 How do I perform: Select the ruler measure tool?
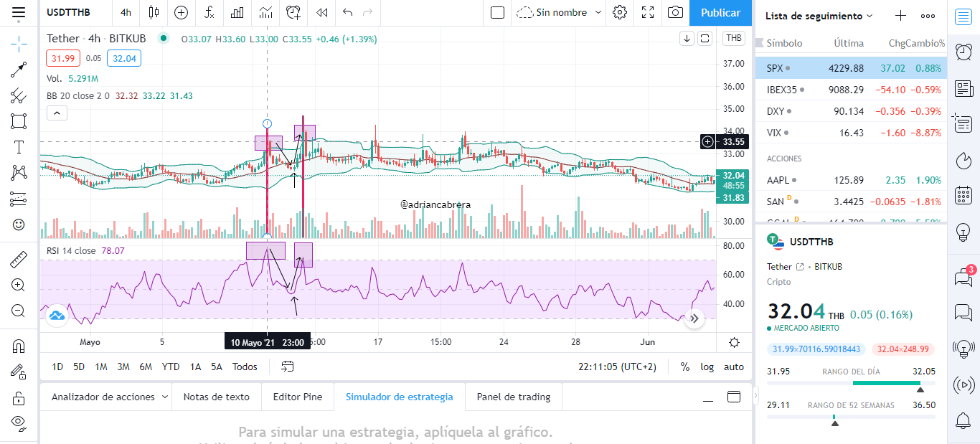tap(19, 259)
